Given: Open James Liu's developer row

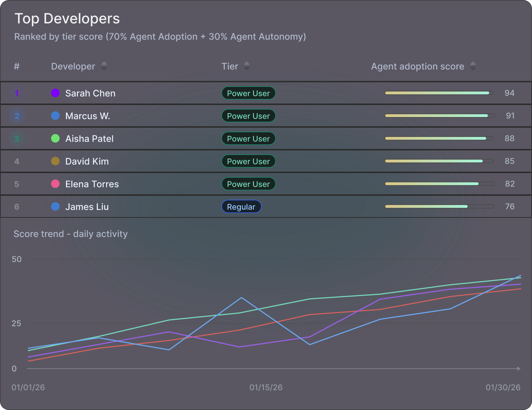Looking at the screenshot, I should pyautogui.click(x=266, y=206).
